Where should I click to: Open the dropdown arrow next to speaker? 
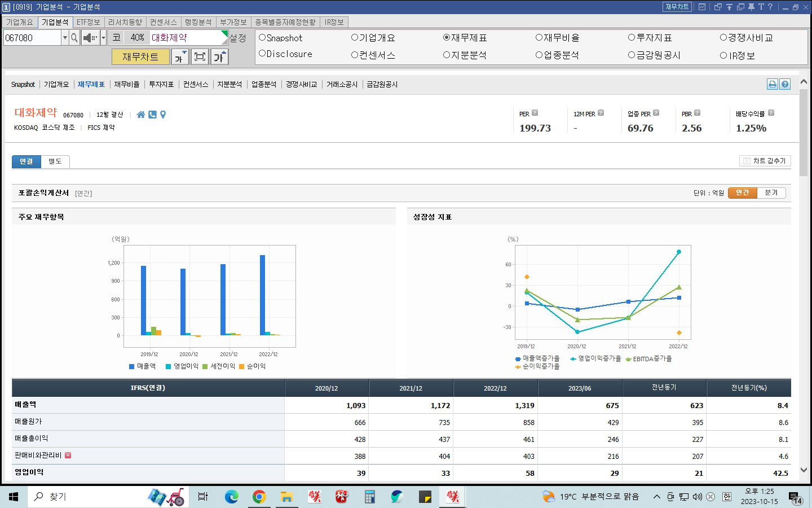(103, 38)
